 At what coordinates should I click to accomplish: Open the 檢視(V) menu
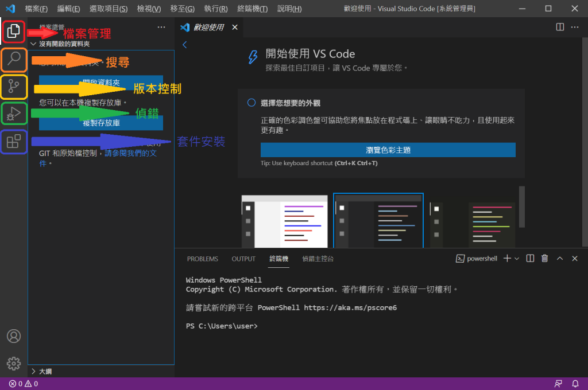tap(149, 9)
